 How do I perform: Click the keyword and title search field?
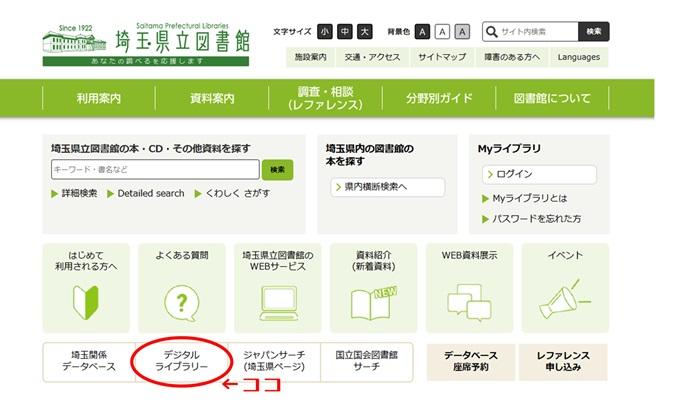(x=155, y=169)
